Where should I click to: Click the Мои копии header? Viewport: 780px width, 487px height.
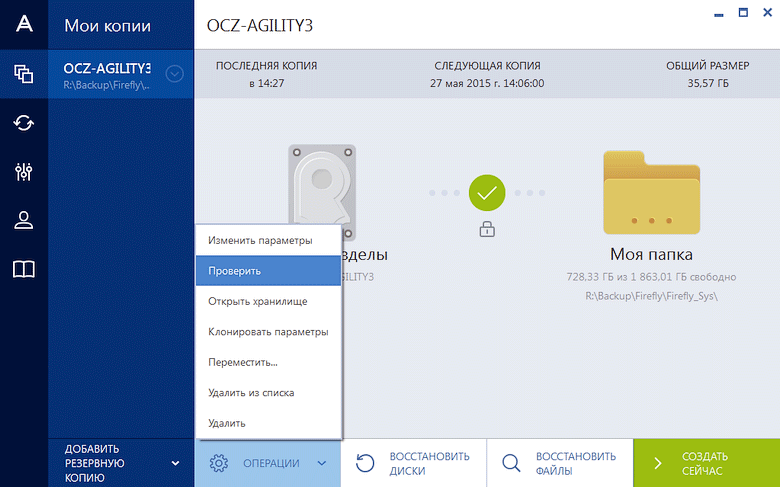click(x=107, y=25)
